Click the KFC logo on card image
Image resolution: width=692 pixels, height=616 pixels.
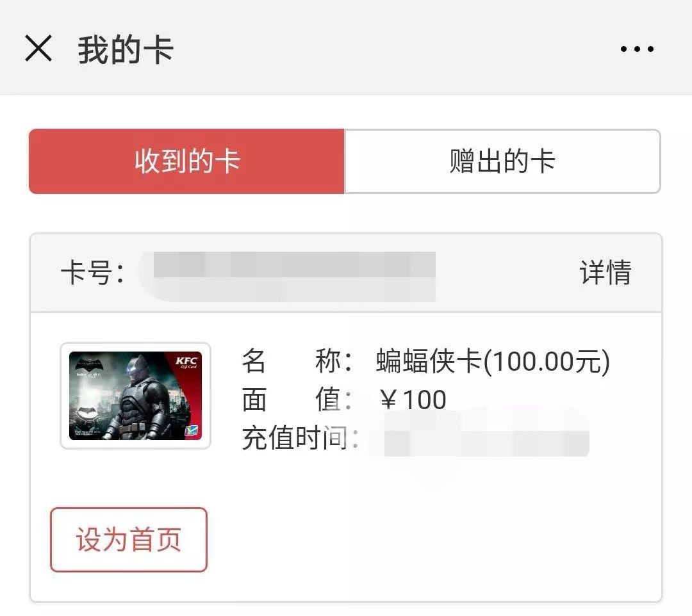[x=186, y=362]
